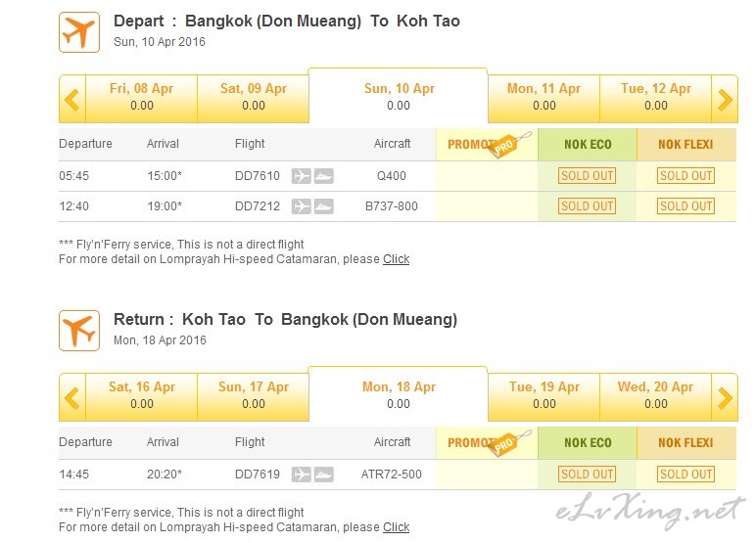Select Fri, 08 Apr departure date tab
The width and height of the screenshot is (756, 543).
(x=141, y=98)
